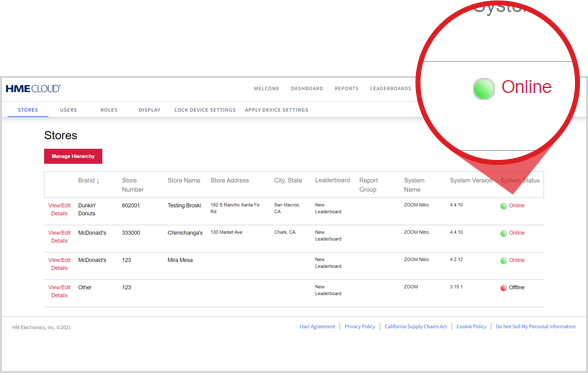Viewport: 588px width, 373px height.
Task: Click the Chimichanga's store name
Action: tap(185, 233)
